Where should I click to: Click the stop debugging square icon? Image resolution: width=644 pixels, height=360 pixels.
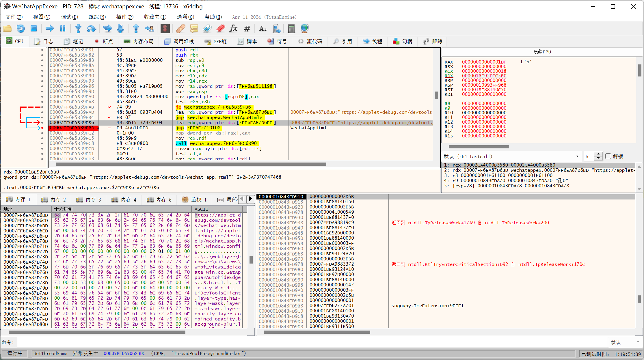[x=34, y=29]
